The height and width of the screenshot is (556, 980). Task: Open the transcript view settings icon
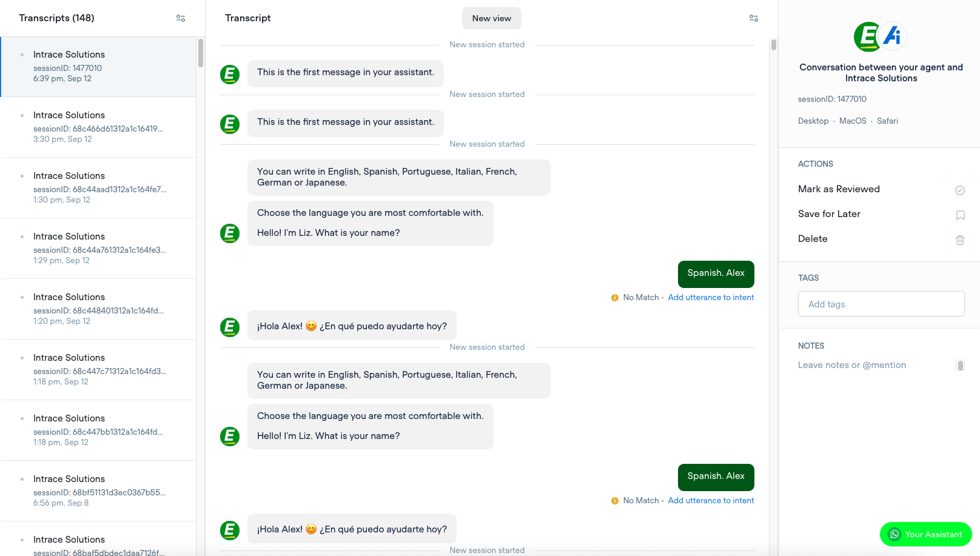pos(754,18)
